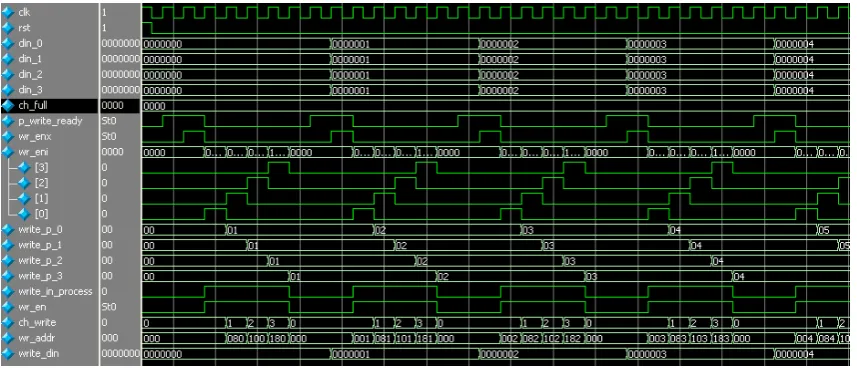Select the [0] bit label under wr_eni
This screenshot has height=370, width=857.
(41, 214)
